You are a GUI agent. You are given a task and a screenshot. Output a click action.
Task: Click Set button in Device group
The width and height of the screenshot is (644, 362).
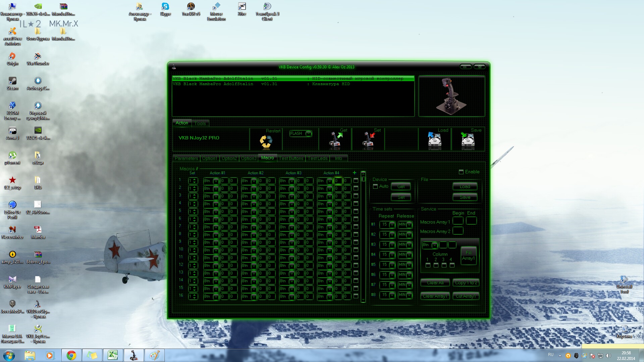(x=401, y=197)
